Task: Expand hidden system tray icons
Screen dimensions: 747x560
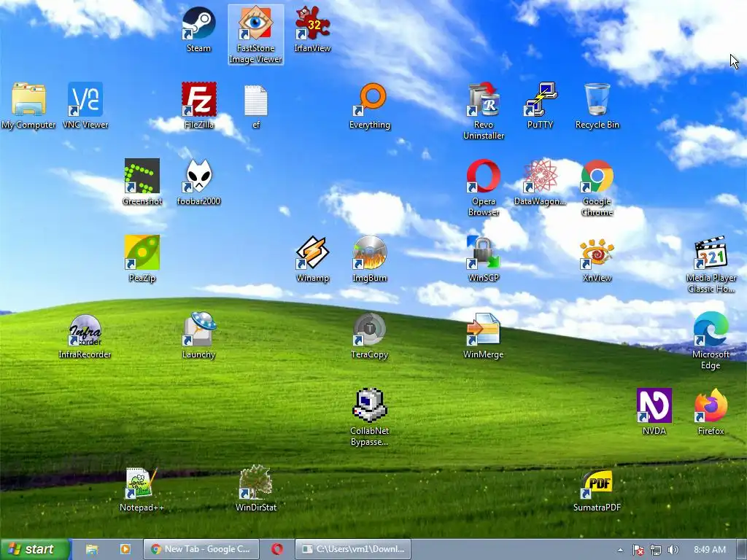Action: pos(620,550)
